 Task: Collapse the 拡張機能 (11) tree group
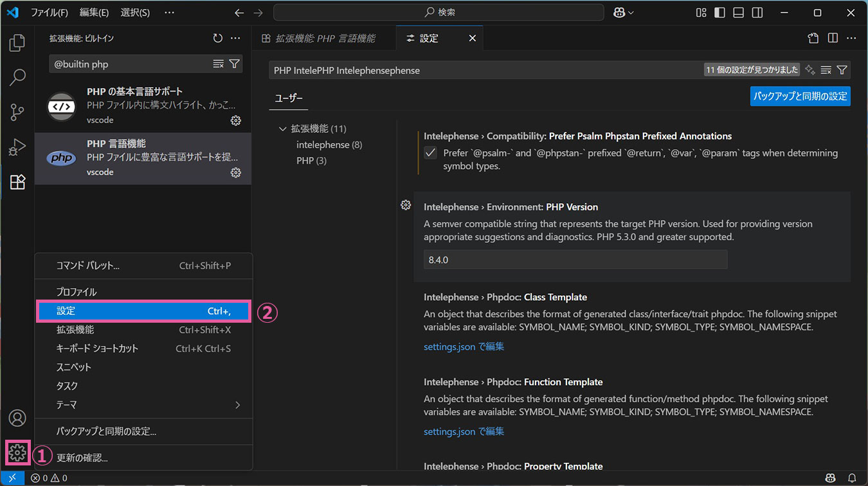pos(283,129)
